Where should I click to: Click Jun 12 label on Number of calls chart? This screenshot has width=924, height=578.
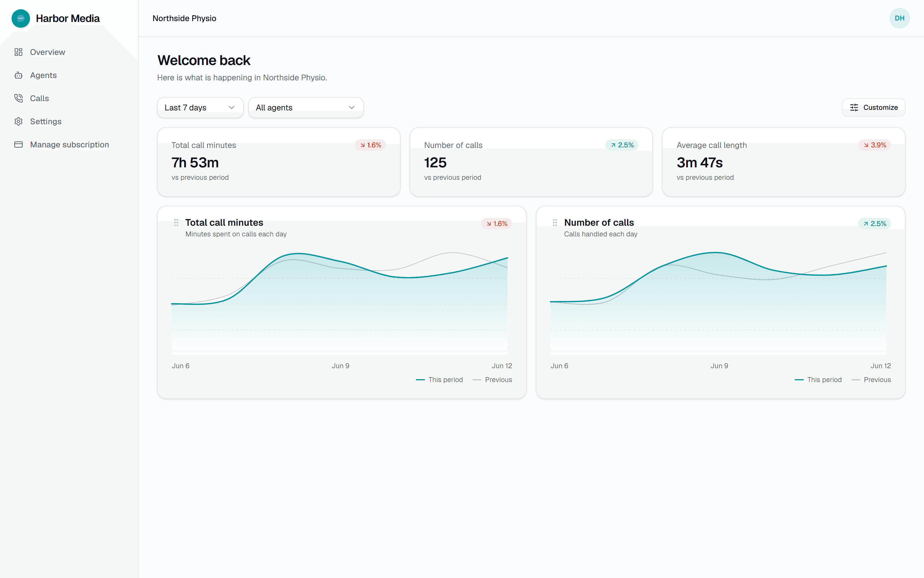[880, 366]
